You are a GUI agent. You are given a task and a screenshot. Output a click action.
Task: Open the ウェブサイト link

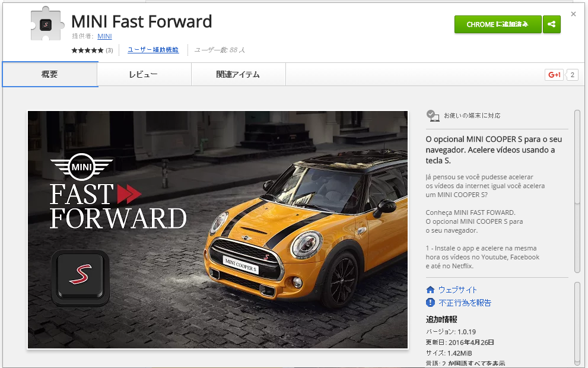457,290
